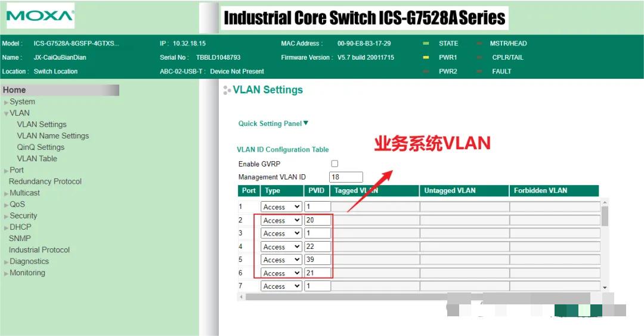Click PVID field showing 22
The width and height of the screenshot is (644, 336).
(x=317, y=246)
